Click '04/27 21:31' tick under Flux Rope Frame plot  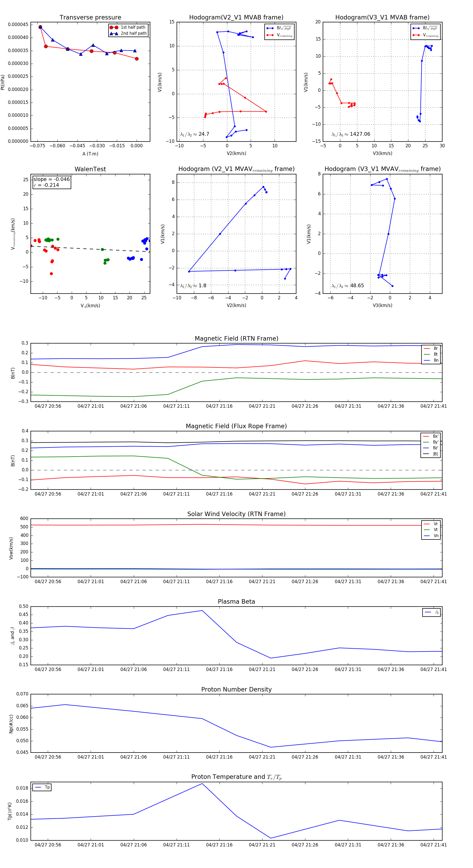coord(348,494)
